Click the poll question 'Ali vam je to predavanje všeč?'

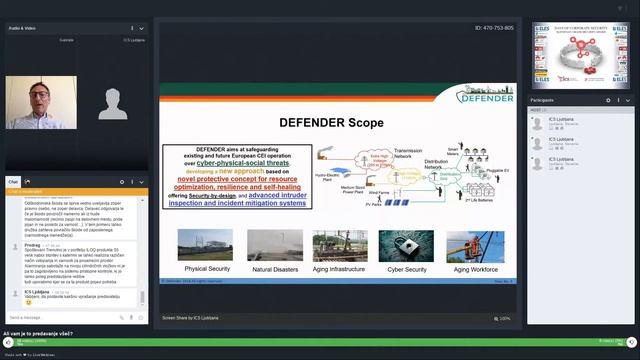click(38, 333)
